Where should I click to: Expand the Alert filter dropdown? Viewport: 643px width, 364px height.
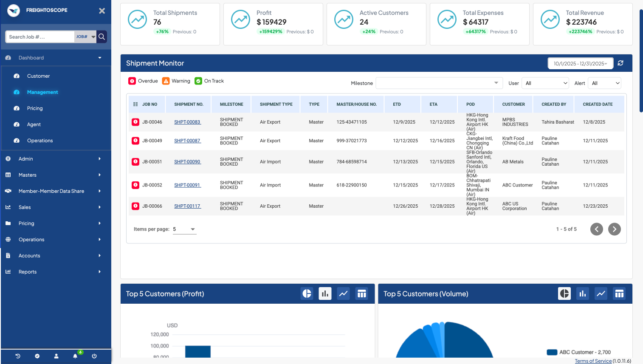[606, 83]
